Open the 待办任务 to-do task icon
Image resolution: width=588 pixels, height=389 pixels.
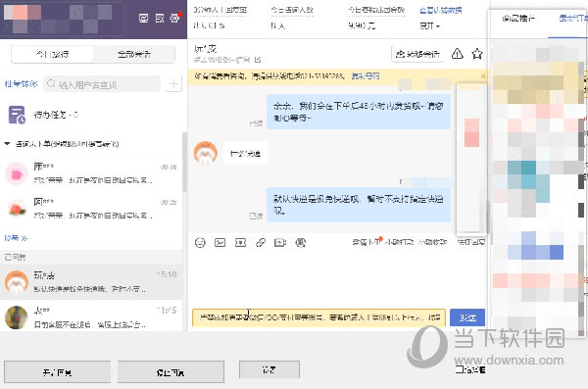tap(17, 115)
